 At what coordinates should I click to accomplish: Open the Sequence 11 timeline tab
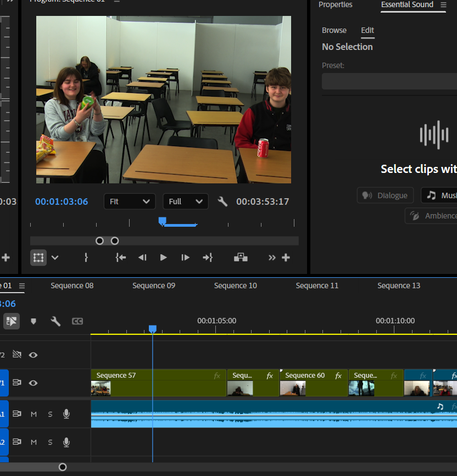point(317,285)
